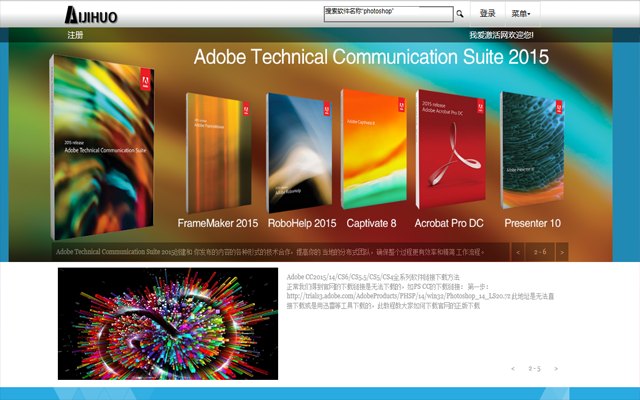Click the trials3.adobe.com Photoshop URL text

tap(398, 296)
